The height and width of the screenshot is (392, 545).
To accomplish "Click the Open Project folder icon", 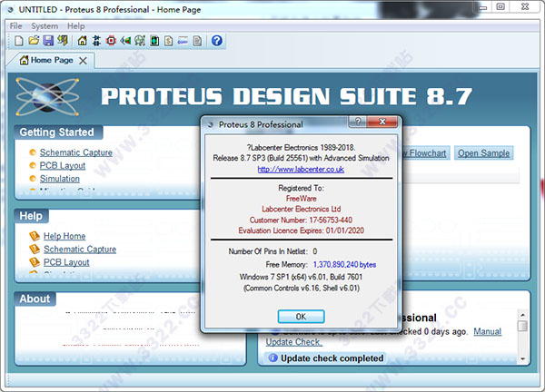I will (34, 41).
